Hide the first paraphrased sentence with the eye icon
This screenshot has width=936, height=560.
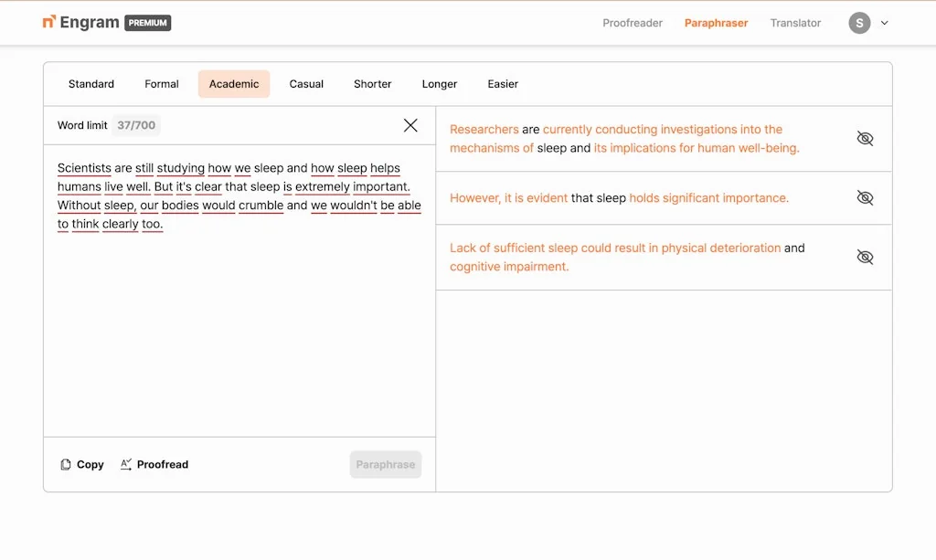point(865,138)
